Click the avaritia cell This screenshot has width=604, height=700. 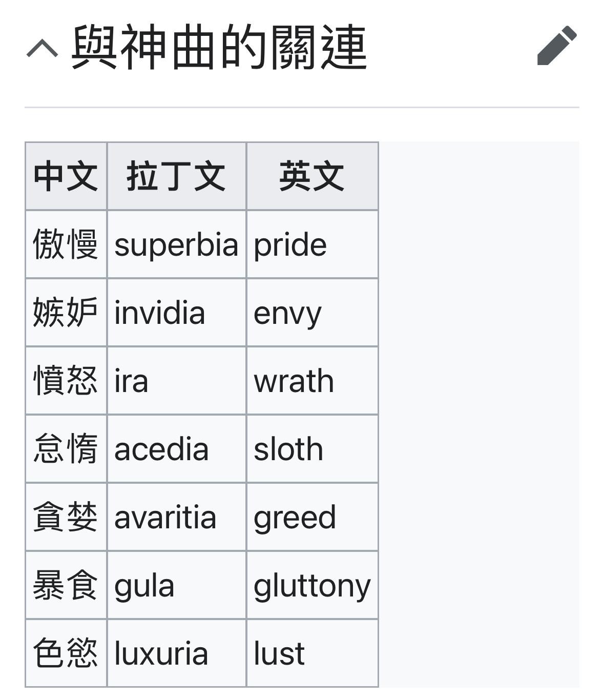point(177,517)
